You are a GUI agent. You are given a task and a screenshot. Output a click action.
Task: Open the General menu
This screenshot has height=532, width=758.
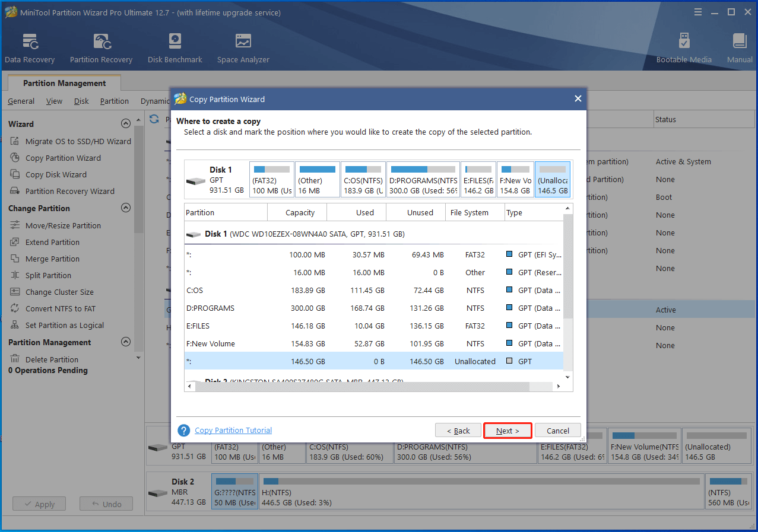21,101
